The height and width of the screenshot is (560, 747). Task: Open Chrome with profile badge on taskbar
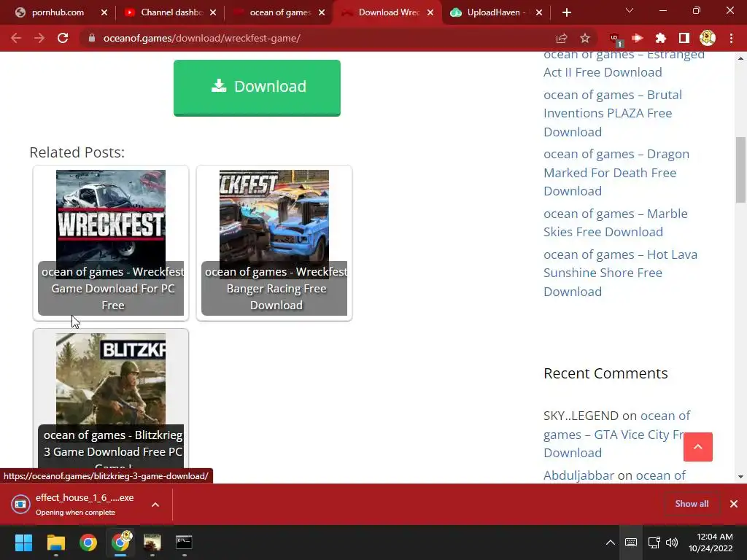120,542
